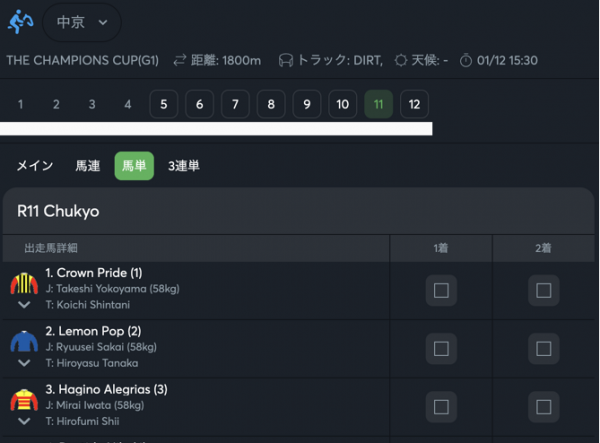
Task: Click Lemon Pop blue jockey silks icon
Action: tap(24, 341)
